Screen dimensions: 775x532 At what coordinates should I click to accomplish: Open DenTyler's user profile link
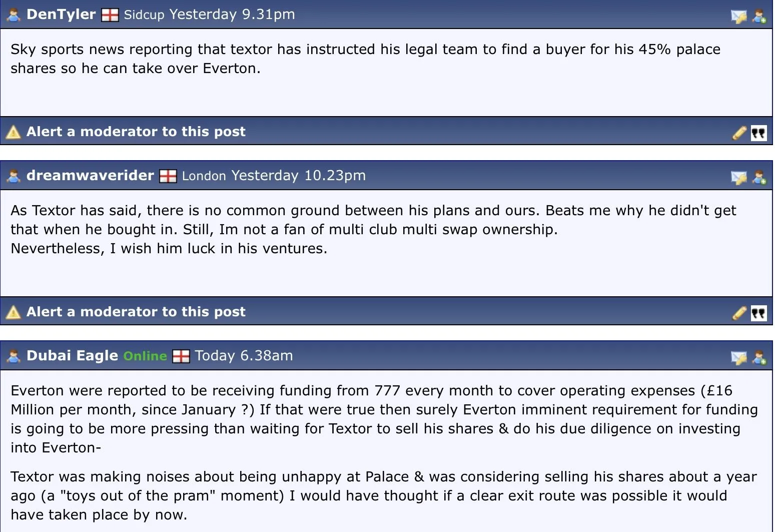click(61, 14)
